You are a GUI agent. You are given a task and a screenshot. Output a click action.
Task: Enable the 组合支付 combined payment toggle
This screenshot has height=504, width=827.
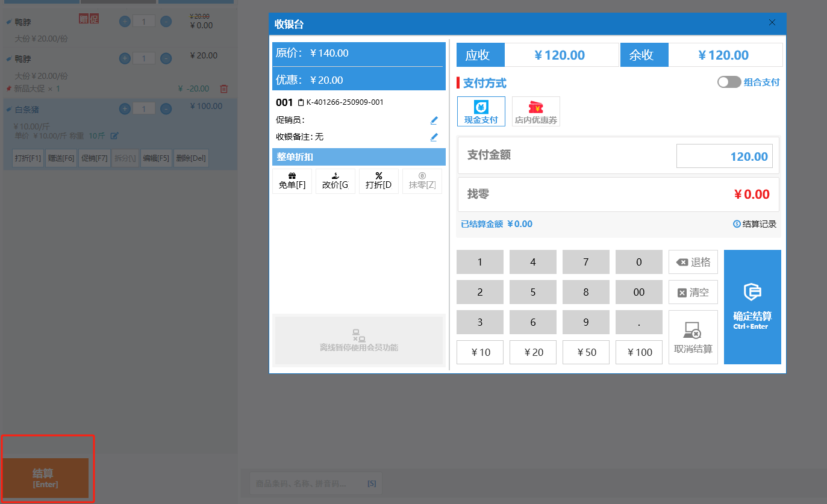(x=729, y=82)
